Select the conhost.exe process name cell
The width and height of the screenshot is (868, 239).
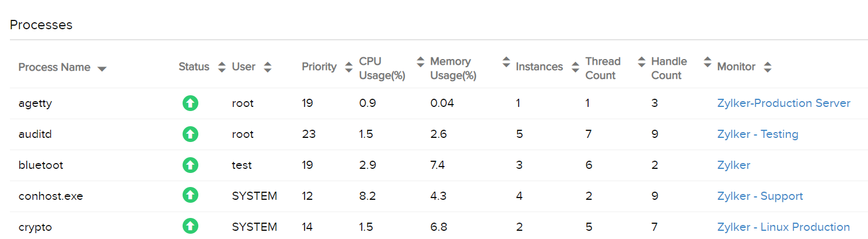51,196
